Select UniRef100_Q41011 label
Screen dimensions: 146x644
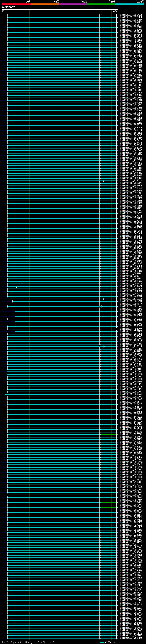pyautogui.click(x=131, y=319)
